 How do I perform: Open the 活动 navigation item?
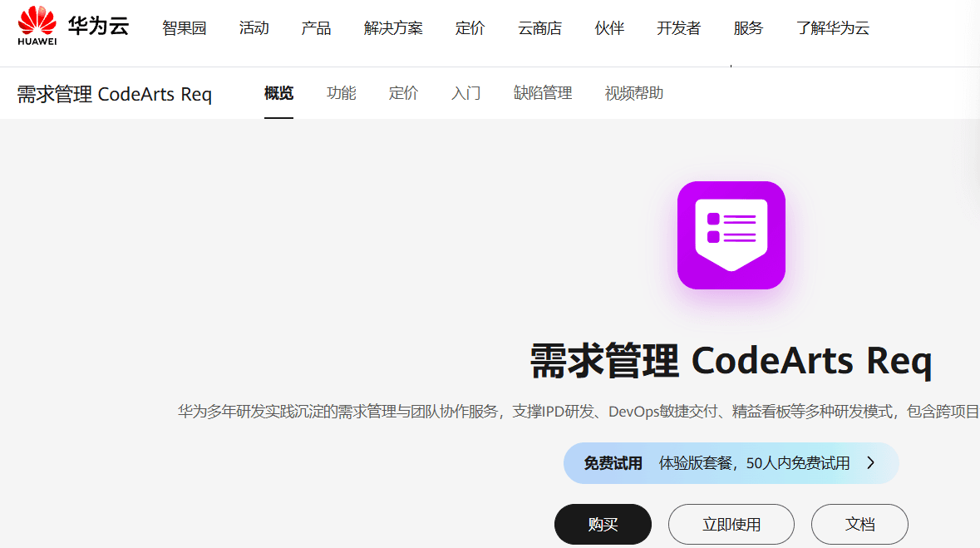point(254,28)
